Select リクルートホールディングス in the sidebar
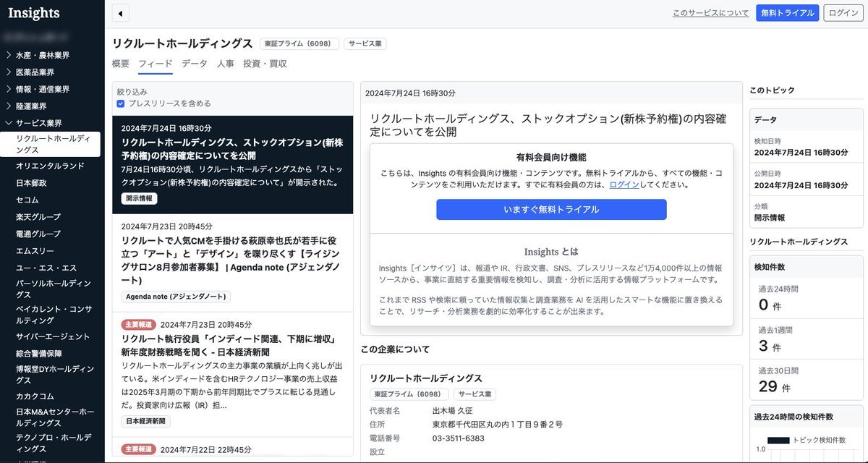 tap(50, 144)
